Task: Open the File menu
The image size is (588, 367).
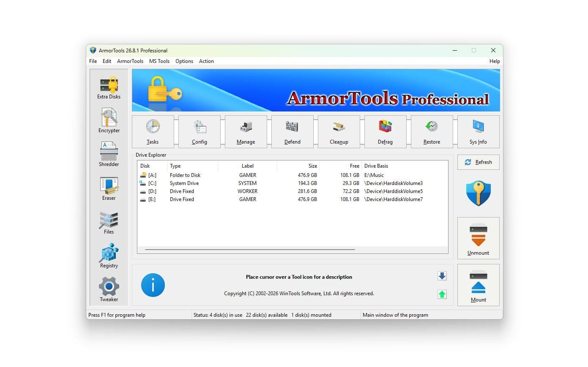Action: pos(93,61)
